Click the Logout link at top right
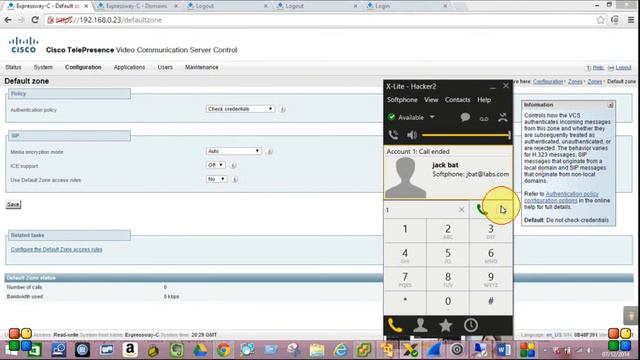Image resolution: width=640 pixels, height=360 pixels. (623, 68)
